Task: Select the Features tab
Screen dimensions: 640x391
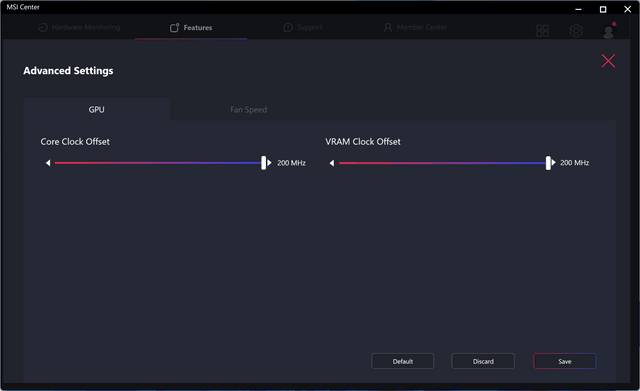Action: click(191, 27)
